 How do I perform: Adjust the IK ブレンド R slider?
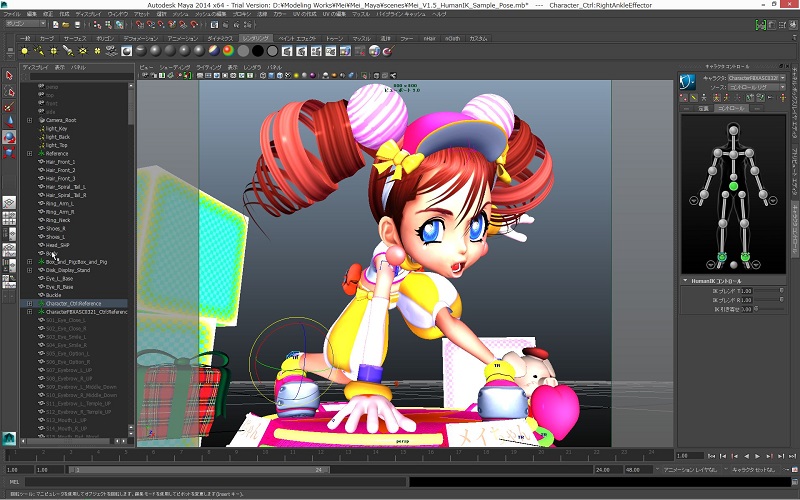(x=769, y=300)
